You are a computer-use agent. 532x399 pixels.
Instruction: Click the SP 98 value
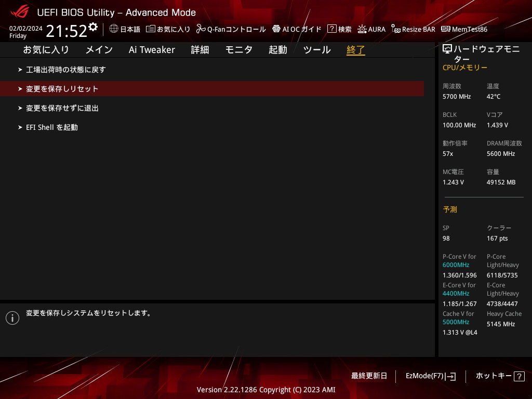pos(446,238)
